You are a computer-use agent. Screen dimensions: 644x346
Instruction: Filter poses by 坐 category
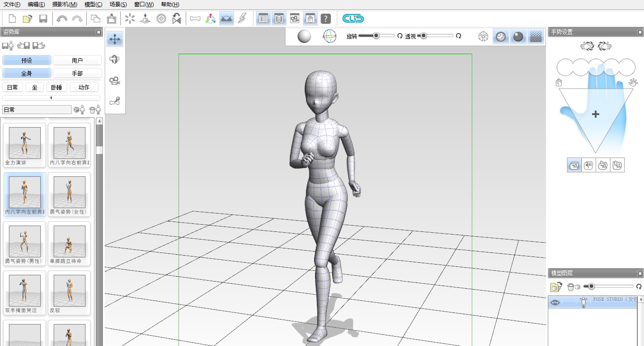pos(34,87)
